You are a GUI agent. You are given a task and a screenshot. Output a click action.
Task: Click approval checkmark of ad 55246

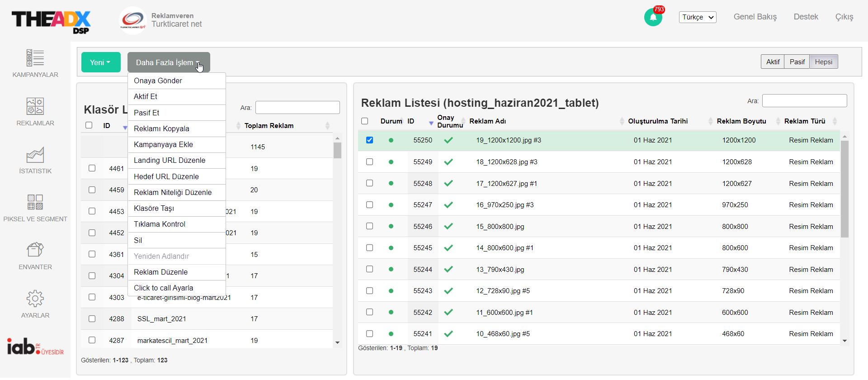coord(448,226)
